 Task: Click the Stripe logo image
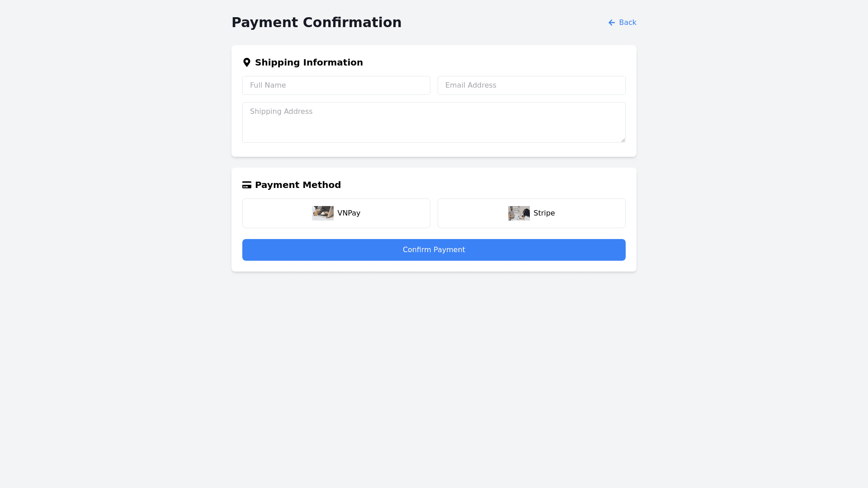click(519, 213)
